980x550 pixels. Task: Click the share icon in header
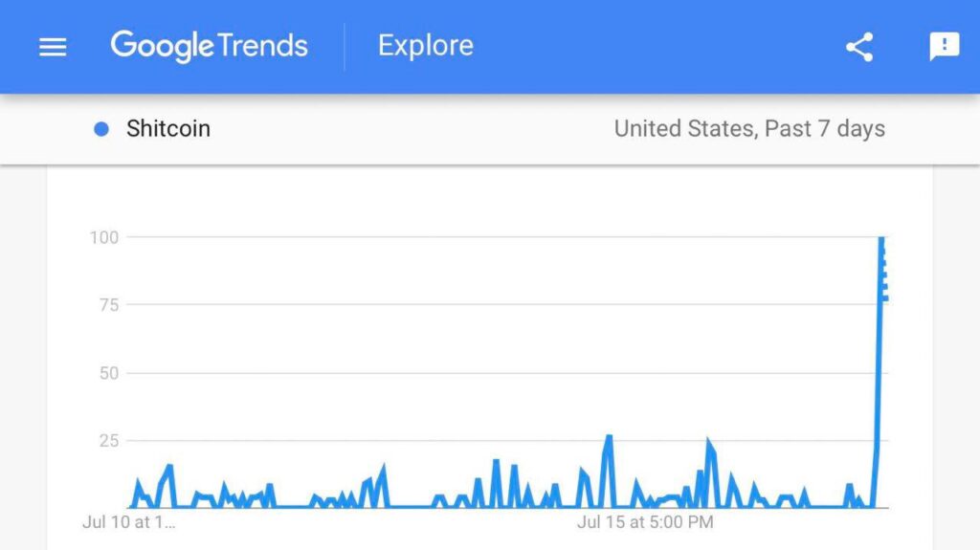[x=859, y=47]
